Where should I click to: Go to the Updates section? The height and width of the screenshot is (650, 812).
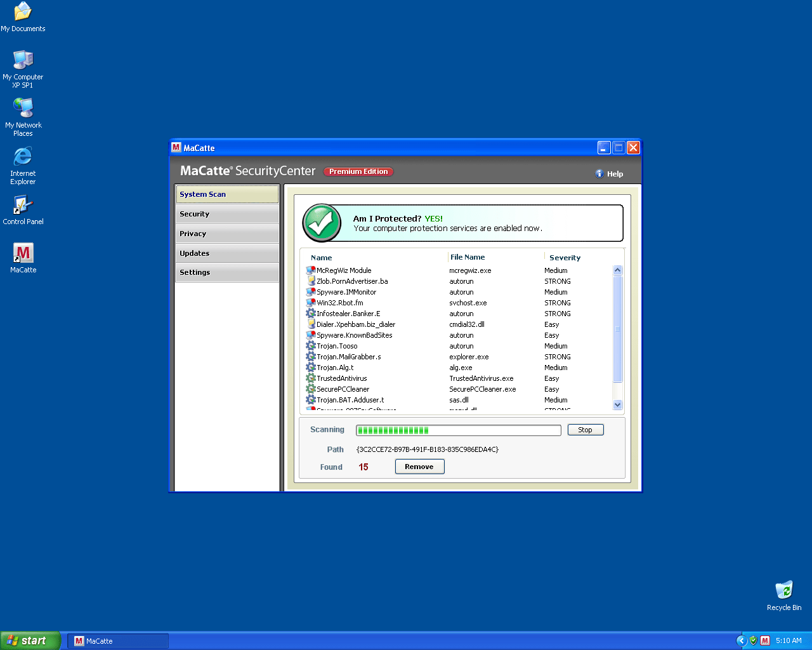(226, 253)
